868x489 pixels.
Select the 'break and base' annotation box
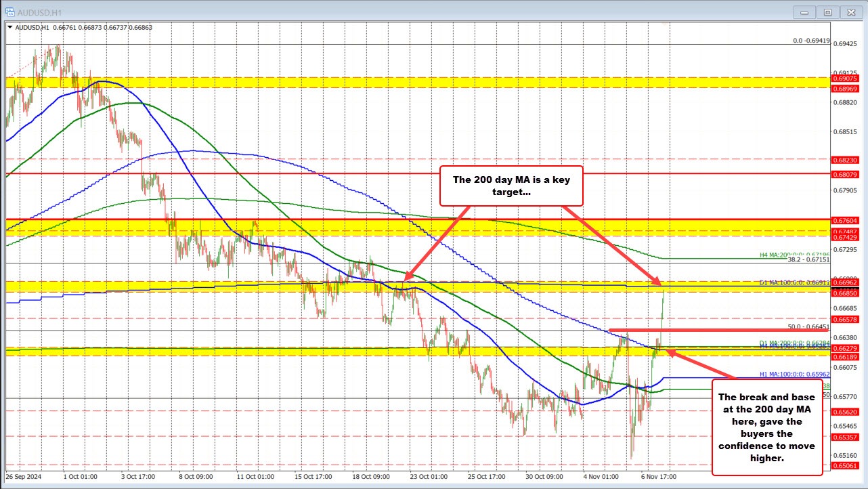(766, 427)
